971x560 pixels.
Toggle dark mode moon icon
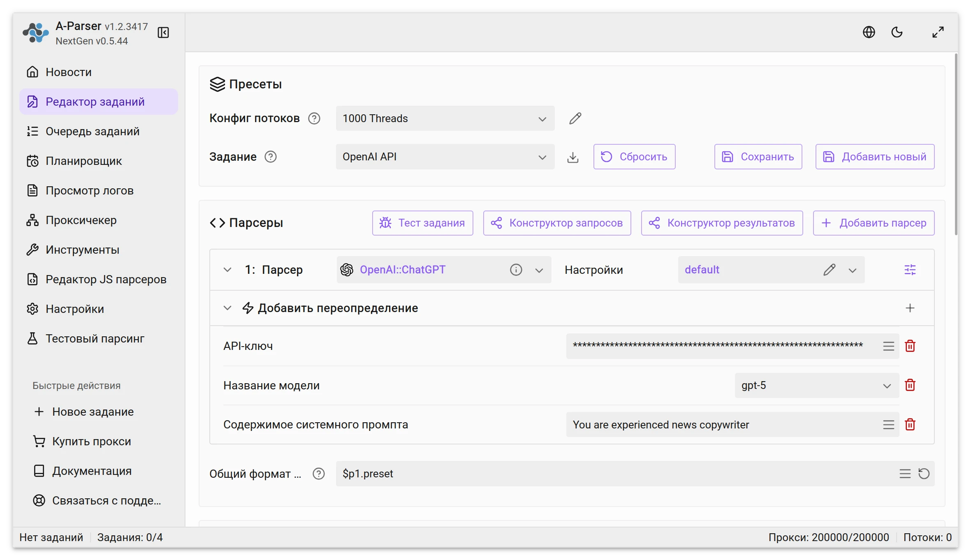(x=897, y=32)
